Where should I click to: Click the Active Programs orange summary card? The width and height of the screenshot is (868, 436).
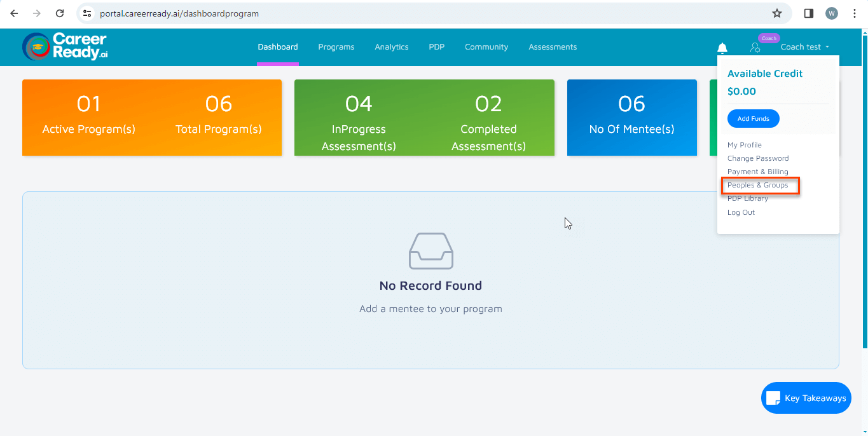coord(151,118)
